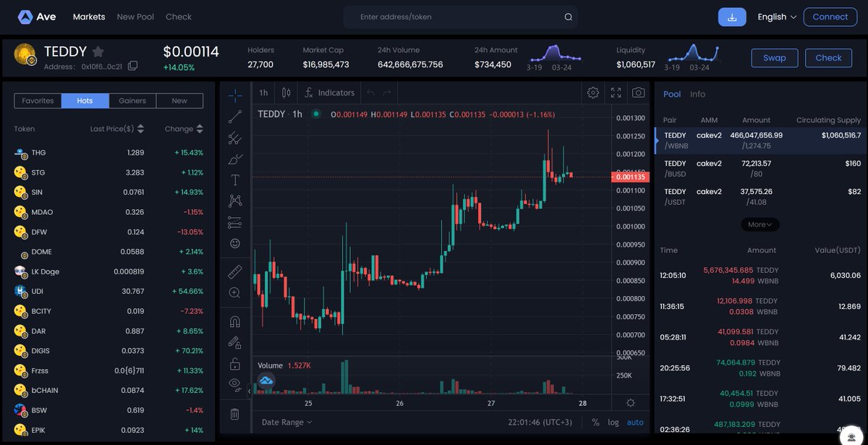Screen dimensions: 868x445
Task: Select the measure ruler tool
Action: [234, 271]
